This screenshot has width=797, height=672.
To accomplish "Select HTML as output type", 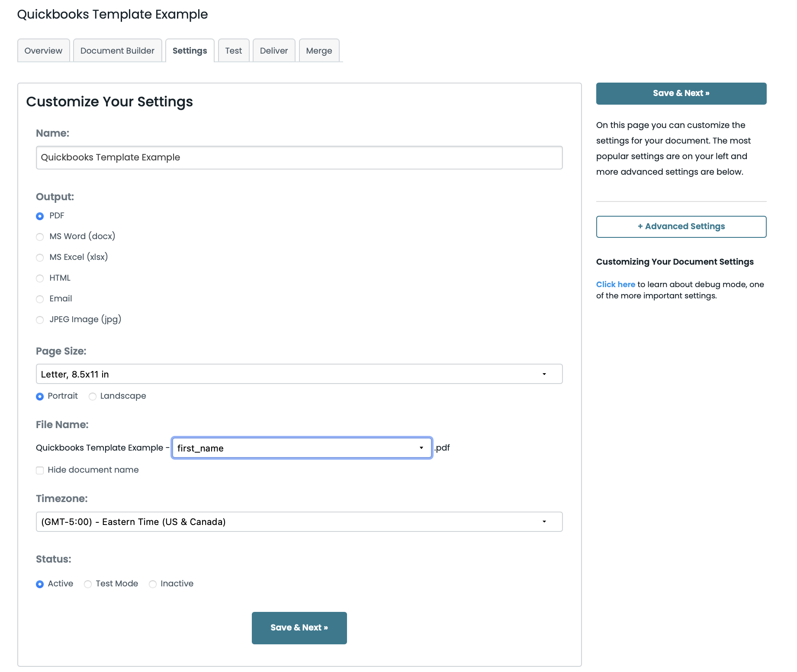I will 40,278.
